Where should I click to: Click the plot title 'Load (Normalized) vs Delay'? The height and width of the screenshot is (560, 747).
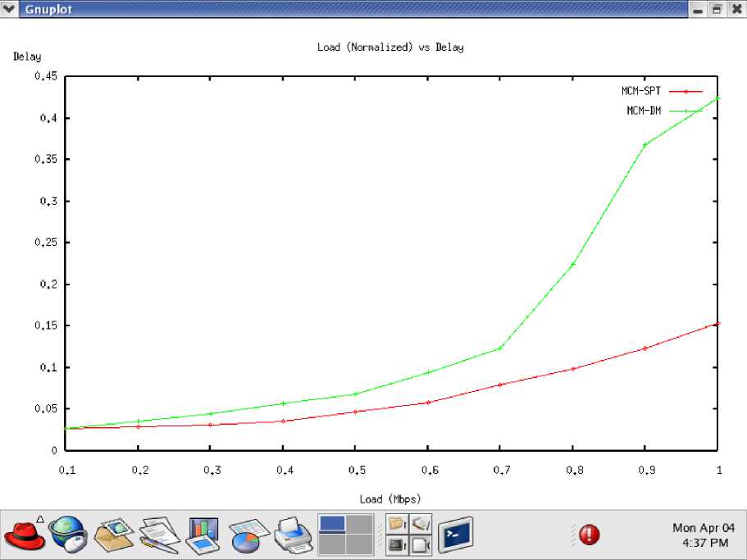coord(390,47)
